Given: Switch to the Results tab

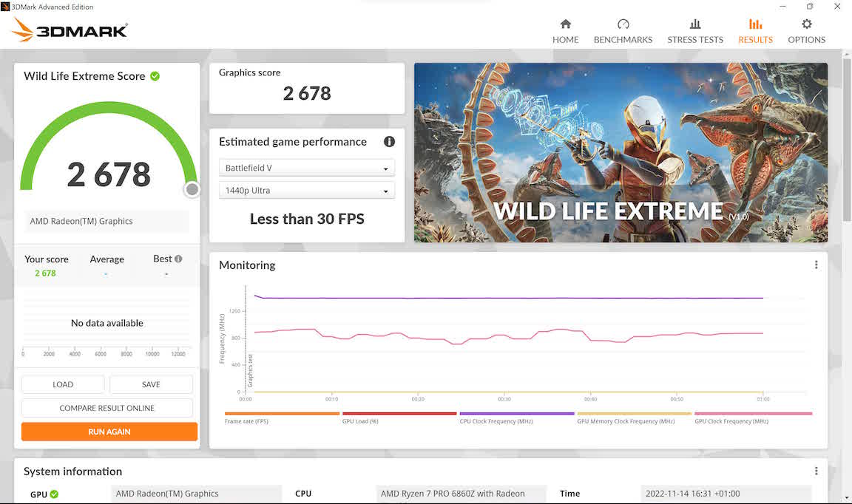Looking at the screenshot, I should [755, 31].
